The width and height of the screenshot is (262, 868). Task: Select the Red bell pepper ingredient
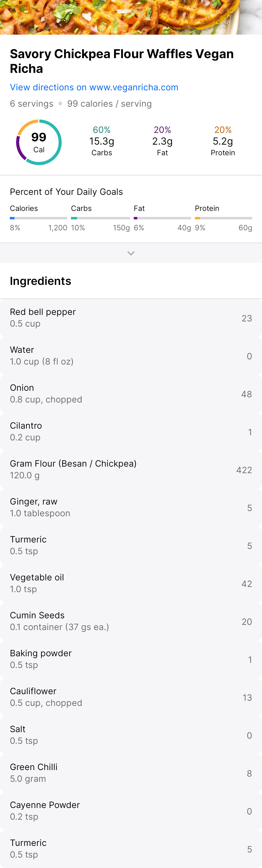pyautogui.click(x=131, y=318)
